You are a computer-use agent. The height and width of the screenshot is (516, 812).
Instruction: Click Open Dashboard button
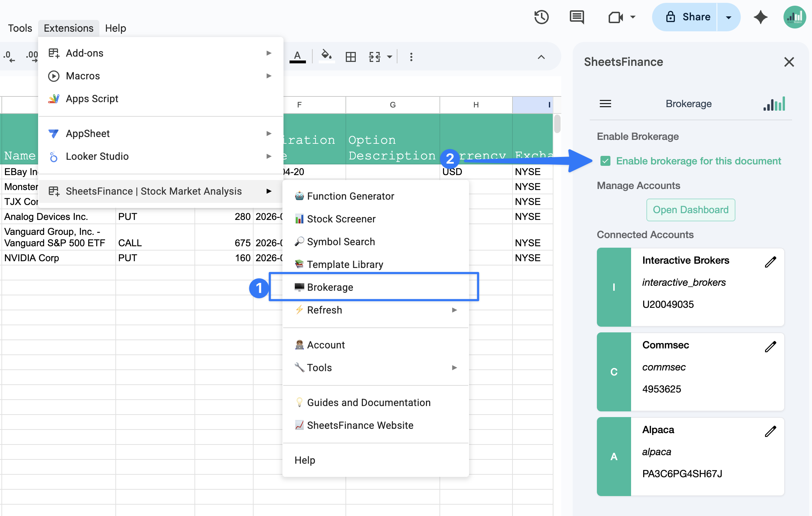coord(691,210)
